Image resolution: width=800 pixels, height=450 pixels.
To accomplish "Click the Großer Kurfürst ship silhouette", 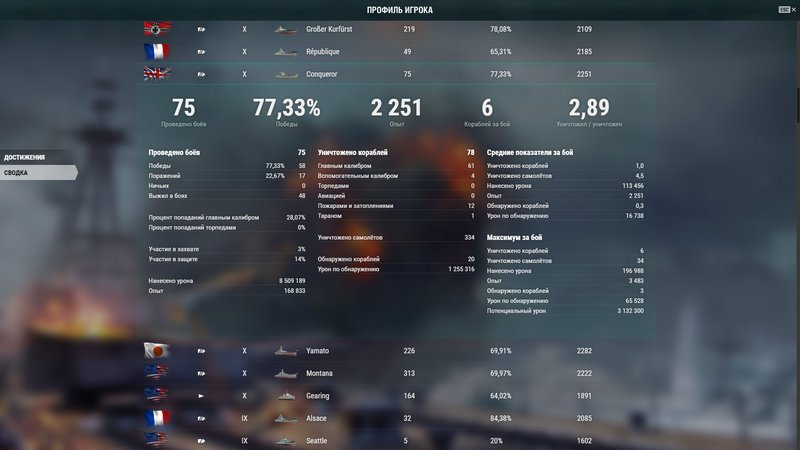I will (286, 30).
